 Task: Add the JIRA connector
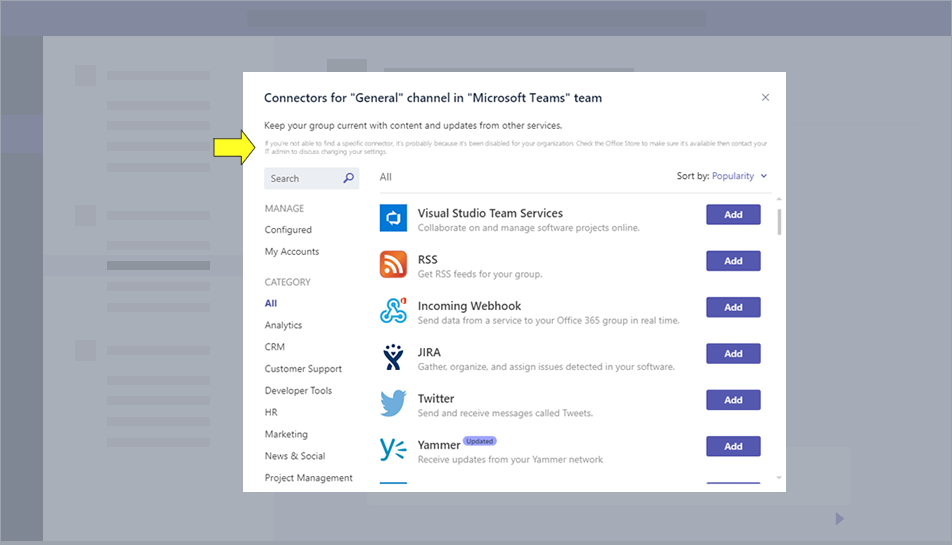click(x=733, y=353)
